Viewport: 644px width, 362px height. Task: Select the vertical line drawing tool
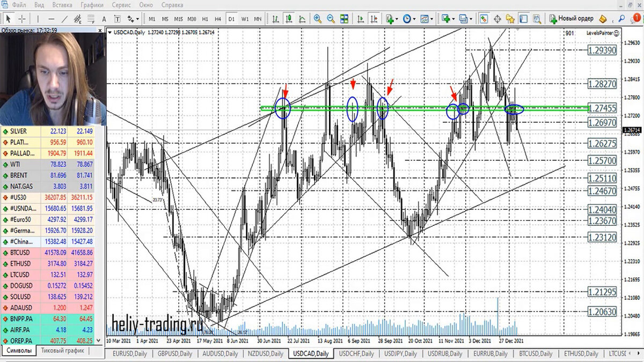pyautogui.click(x=38, y=19)
